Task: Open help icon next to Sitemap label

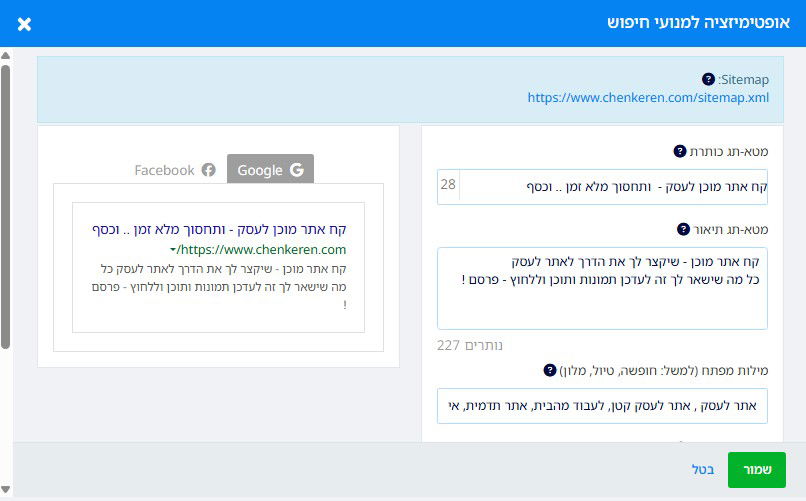Action: pos(708,79)
